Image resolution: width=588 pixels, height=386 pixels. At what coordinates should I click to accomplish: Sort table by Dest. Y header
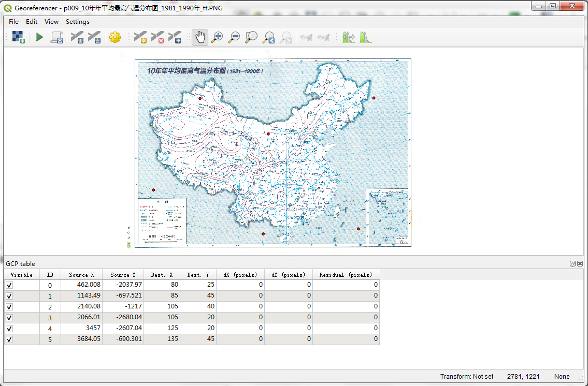click(x=198, y=275)
